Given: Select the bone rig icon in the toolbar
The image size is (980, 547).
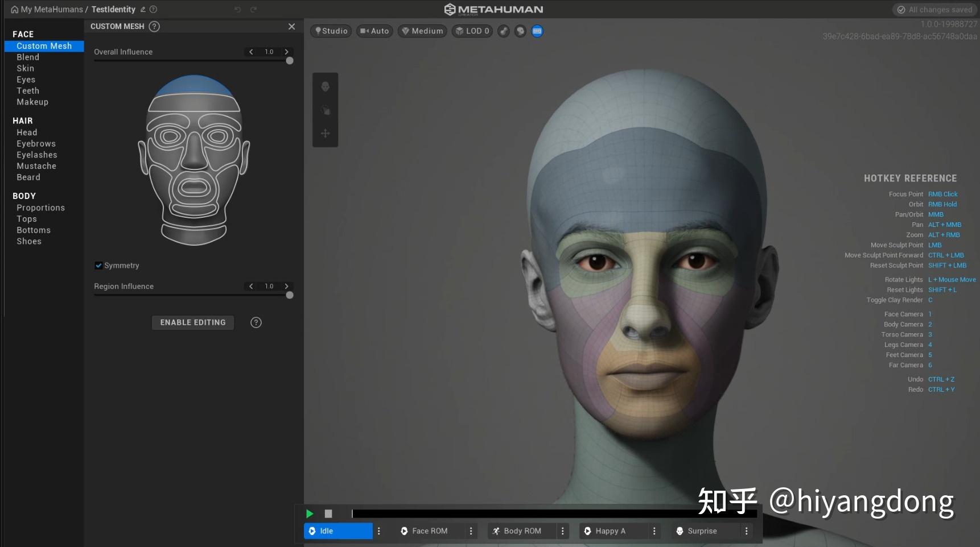Looking at the screenshot, I should (x=503, y=31).
